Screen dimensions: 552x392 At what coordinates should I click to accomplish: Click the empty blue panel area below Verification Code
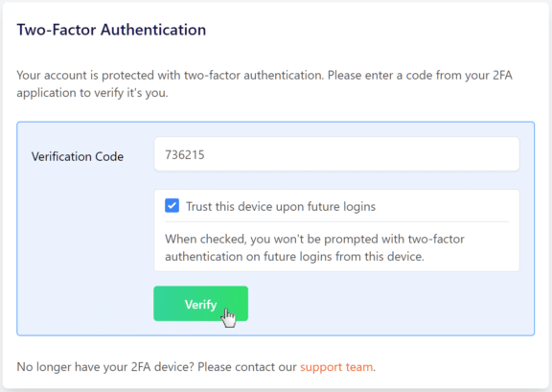84,246
